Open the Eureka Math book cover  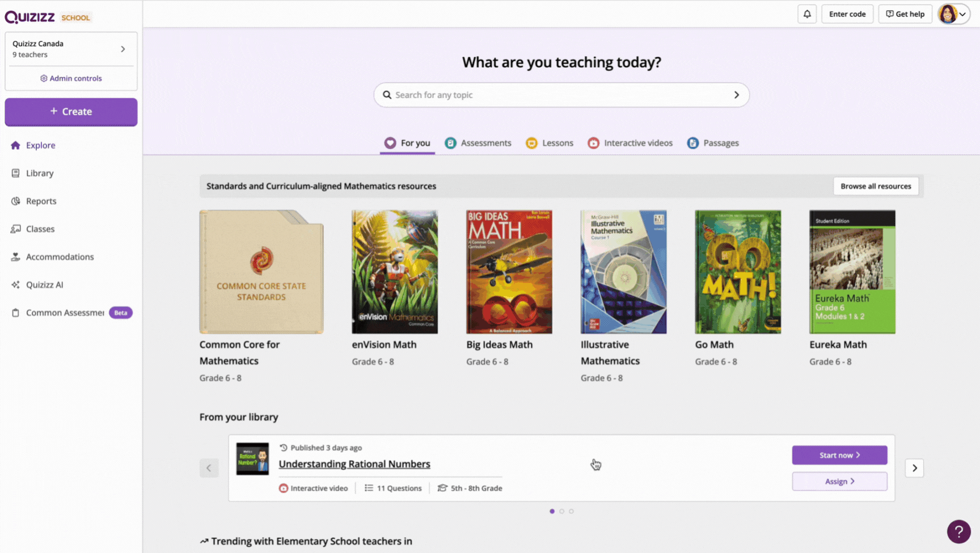852,272
